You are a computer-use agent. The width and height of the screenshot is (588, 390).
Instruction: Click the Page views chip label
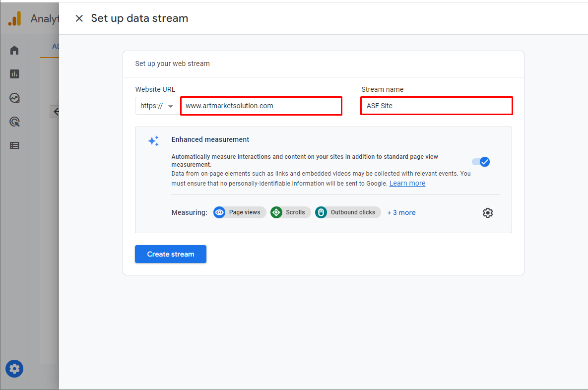pos(245,212)
